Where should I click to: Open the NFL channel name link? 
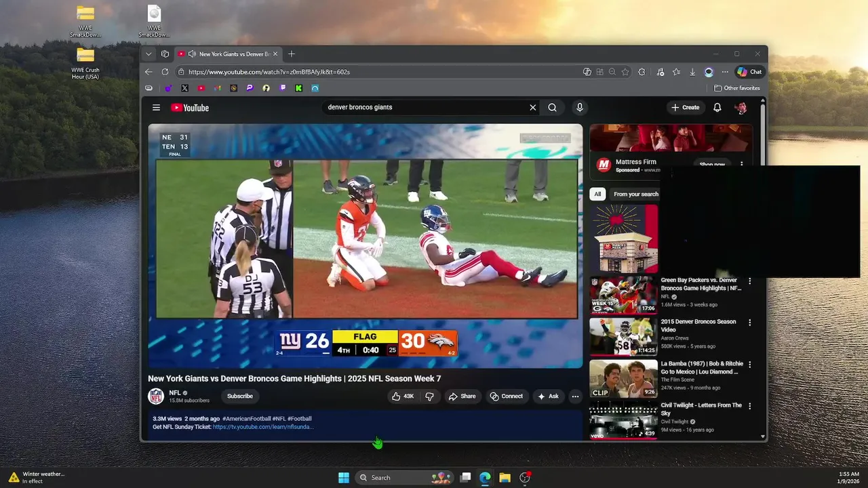click(x=175, y=392)
